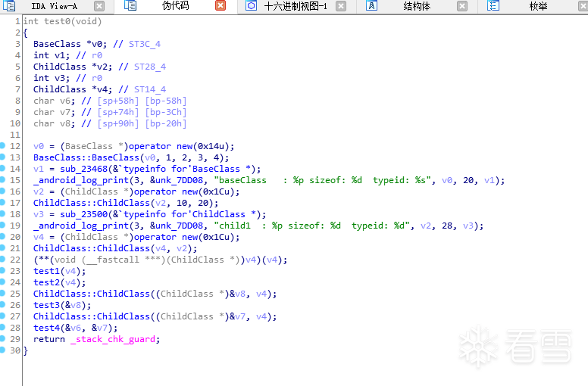Viewport: 588px width, 386px height.
Task: Open the 十六进制视图-1 hex view tab
Action: coord(296,6)
